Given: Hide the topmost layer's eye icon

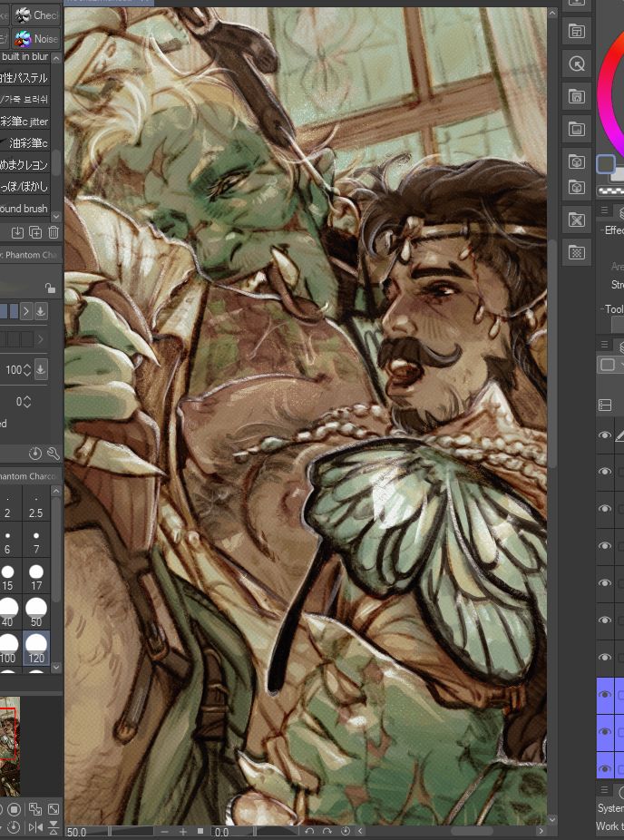Looking at the screenshot, I should point(605,435).
